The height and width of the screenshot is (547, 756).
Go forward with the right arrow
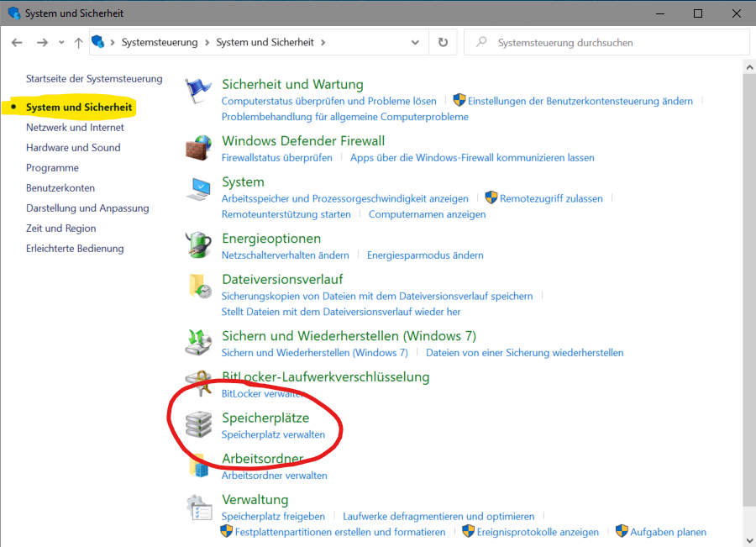point(43,43)
